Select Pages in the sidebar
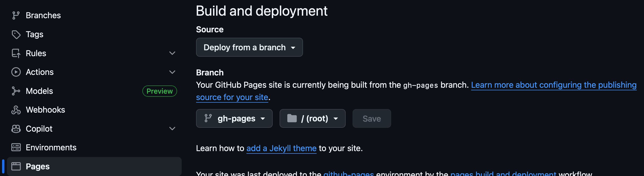644x176 pixels. [94, 167]
